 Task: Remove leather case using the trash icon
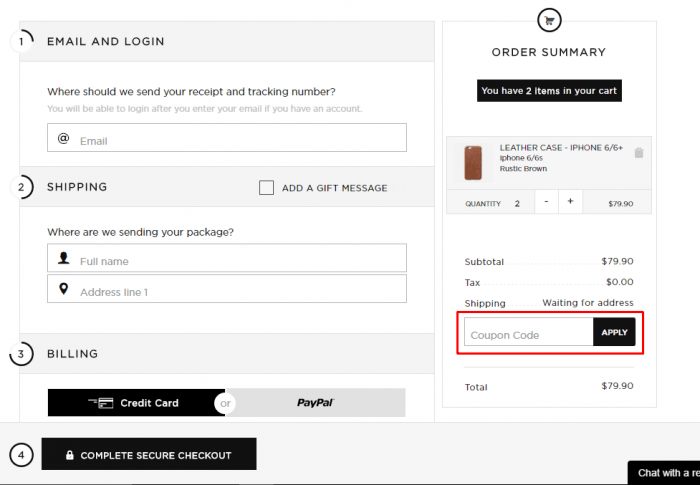tap(639, 153)
